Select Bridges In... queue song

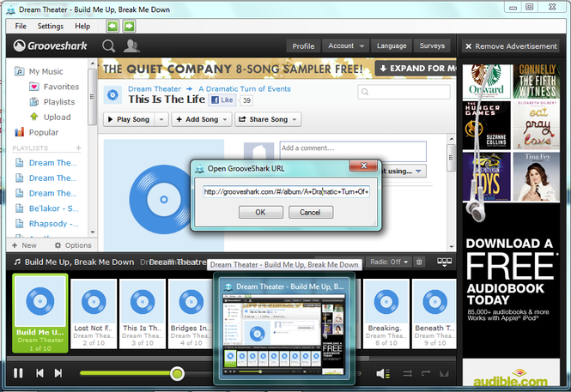(x=191, y=314)
